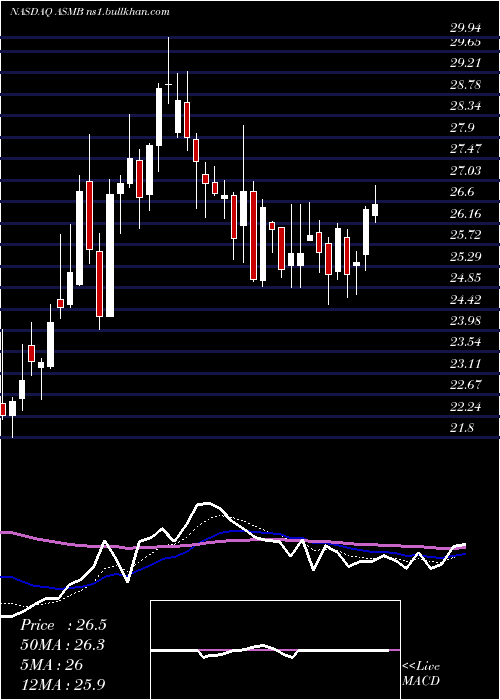
Task: Click the 23.54 price axis label
Action: point(466,342)
